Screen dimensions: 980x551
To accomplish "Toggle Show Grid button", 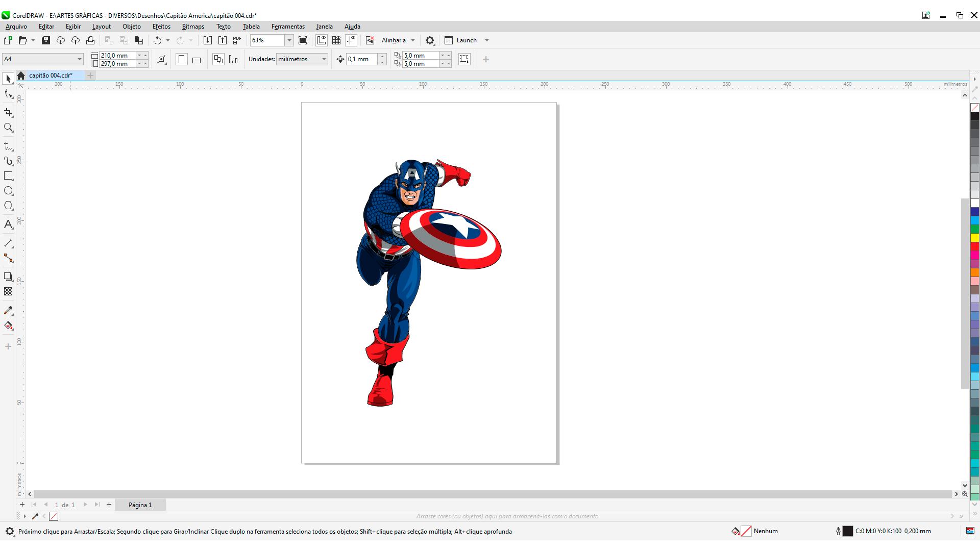I will pyautogui.click(x=336, y=40).
